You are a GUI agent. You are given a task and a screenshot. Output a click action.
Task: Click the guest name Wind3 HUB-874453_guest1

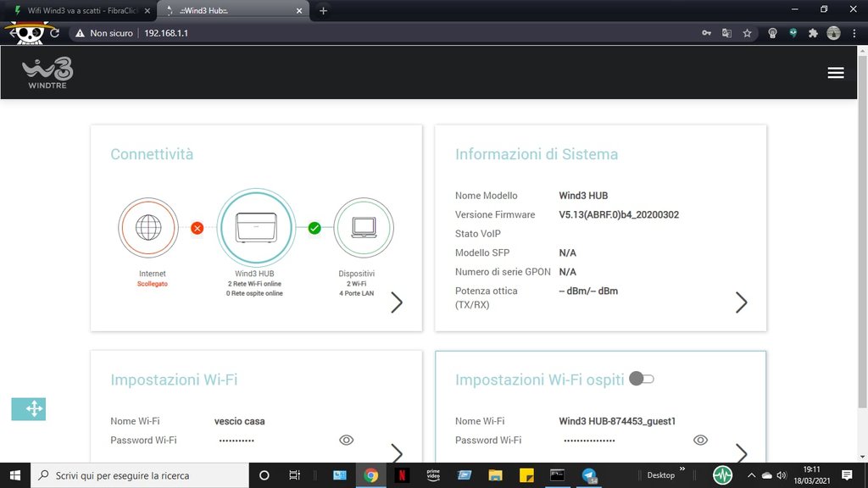tap(617, 421)
